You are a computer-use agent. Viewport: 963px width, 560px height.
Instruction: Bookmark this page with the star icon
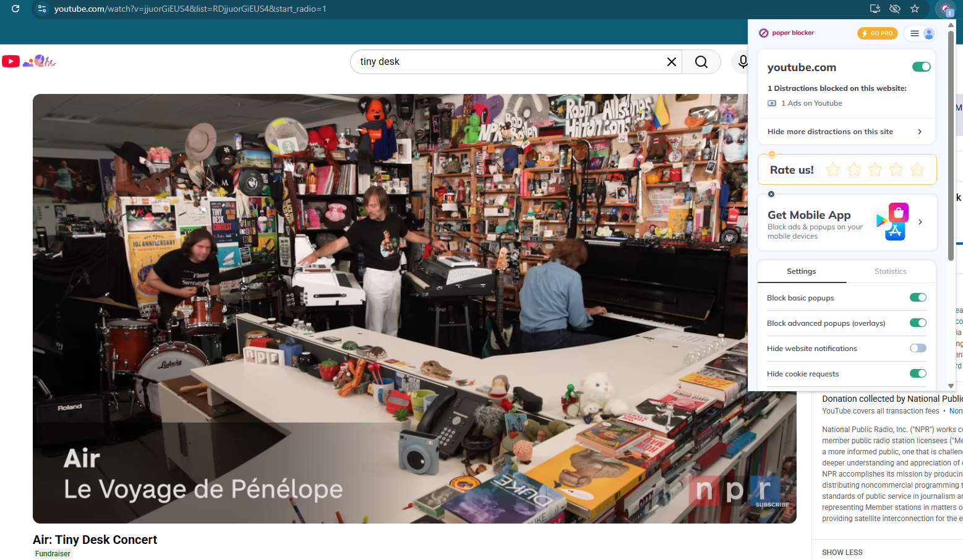click(x=915, y=9)
